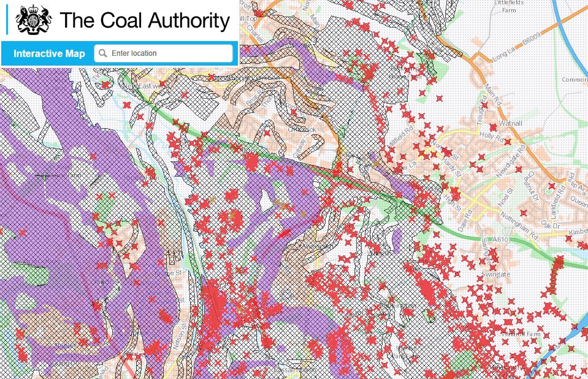Viewport: 588px width, 379px height.
Task: Select the Interactive Map label
Action: (49, 53)
